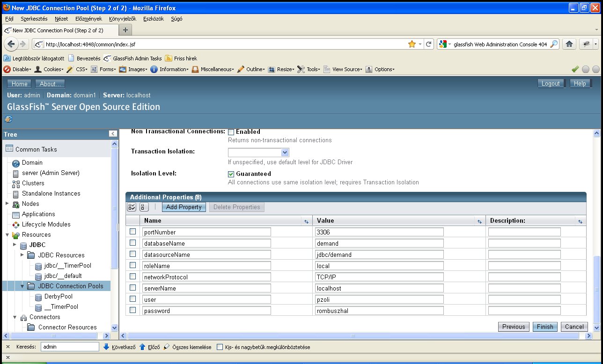Select DerbyPool in the tree
603x364 pixels.
[59, 297]
